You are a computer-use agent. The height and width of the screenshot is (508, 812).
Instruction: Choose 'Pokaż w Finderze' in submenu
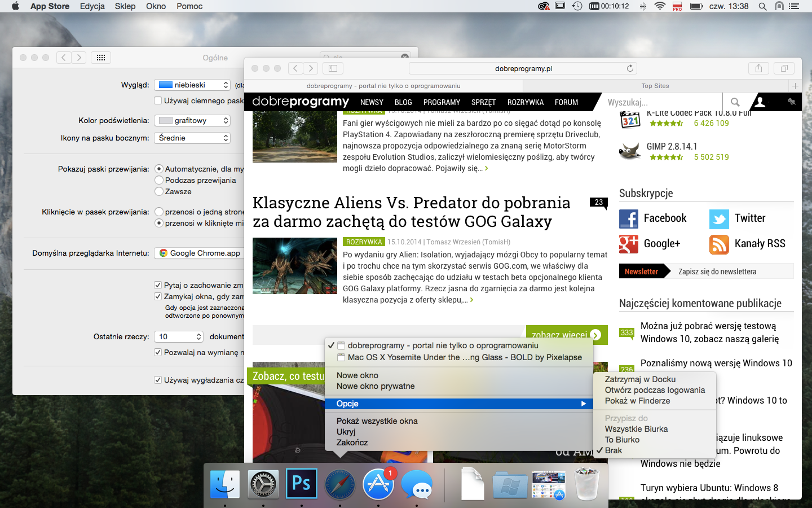tap(638, 401)
